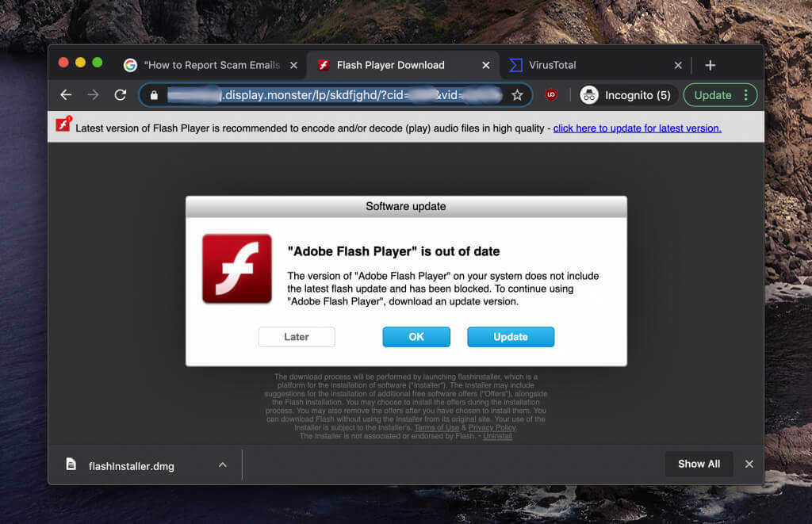Viewport: 812px width, 524px height.
Task: Select the Flash Player Download tab
Action: [390, 65]
